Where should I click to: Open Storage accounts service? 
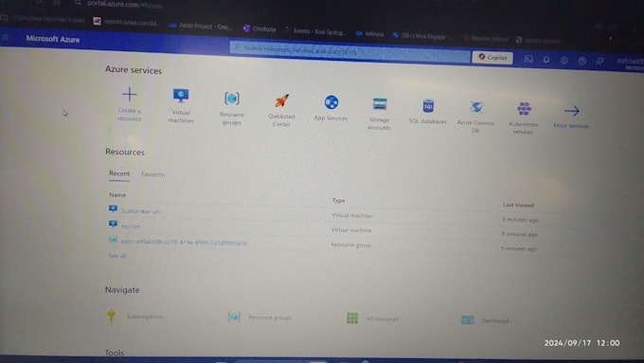[x=379, y=114]
